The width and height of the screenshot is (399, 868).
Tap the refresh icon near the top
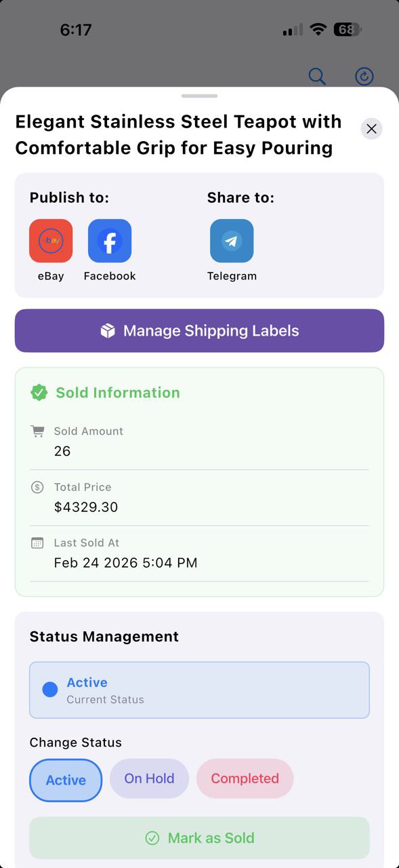click(x=364, y=76)
